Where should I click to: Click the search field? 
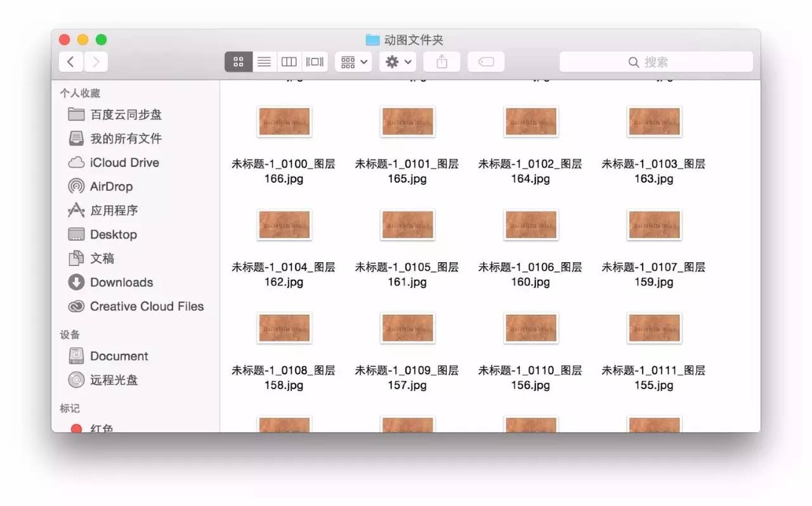click(656, 62)
